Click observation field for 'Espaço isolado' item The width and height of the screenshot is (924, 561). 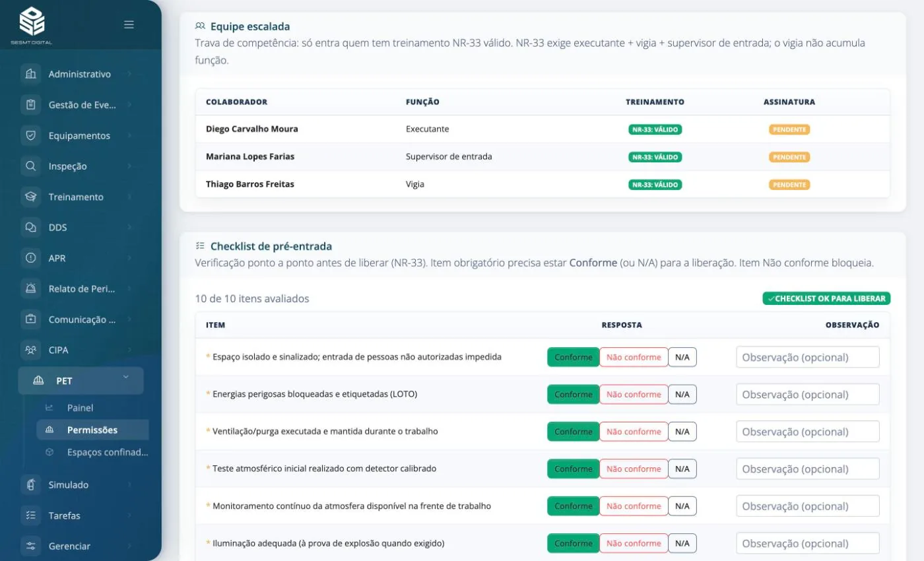808,357
